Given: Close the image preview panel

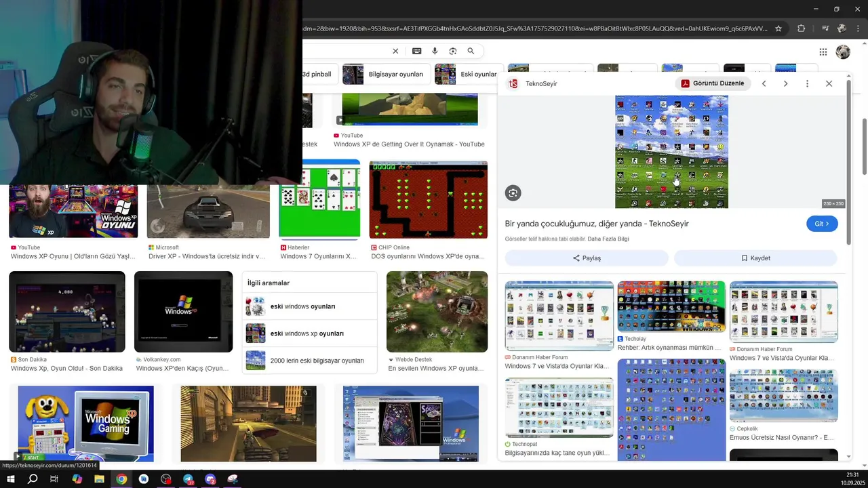Looking at the screenshot, I should [829, 83].
